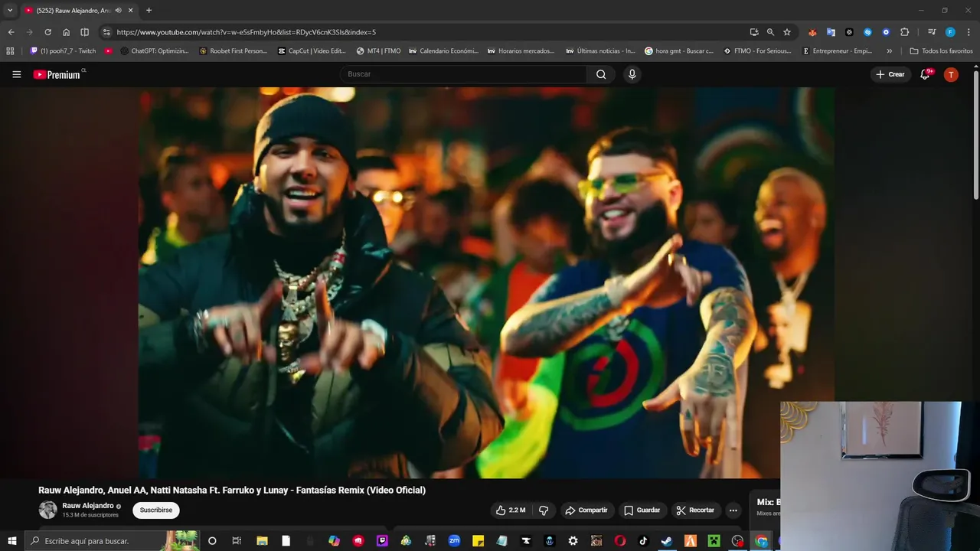Open CapCut Video Editor bookmark
The image size is (980, 551).
tap(312, 51)
